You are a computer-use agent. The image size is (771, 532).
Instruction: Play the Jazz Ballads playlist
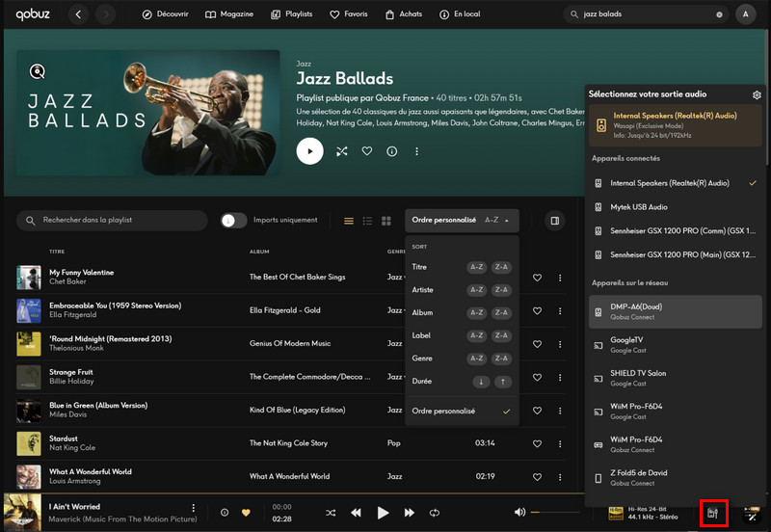pos(309,151)
